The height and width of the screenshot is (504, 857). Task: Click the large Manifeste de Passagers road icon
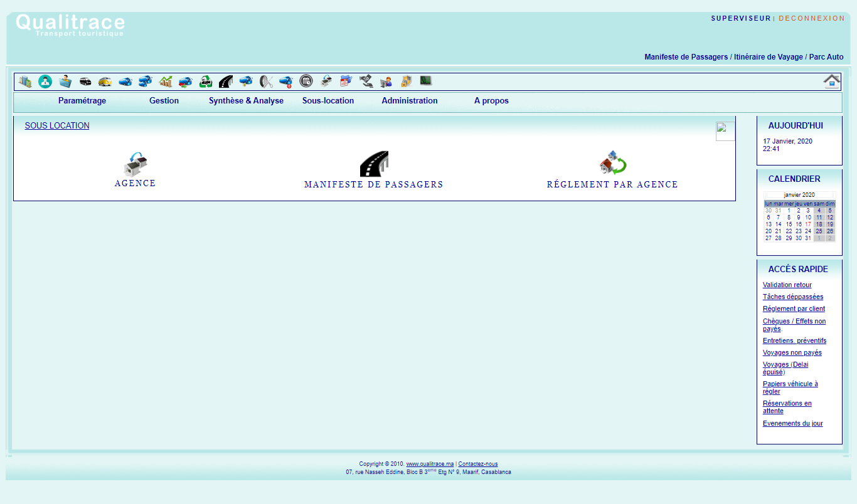pyautogui.click(x=374, y=164)
